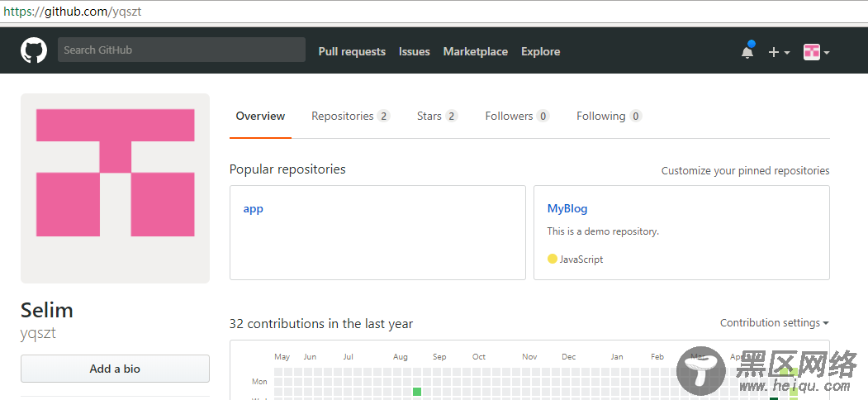Click the Add a bio button

coord(115,369)
